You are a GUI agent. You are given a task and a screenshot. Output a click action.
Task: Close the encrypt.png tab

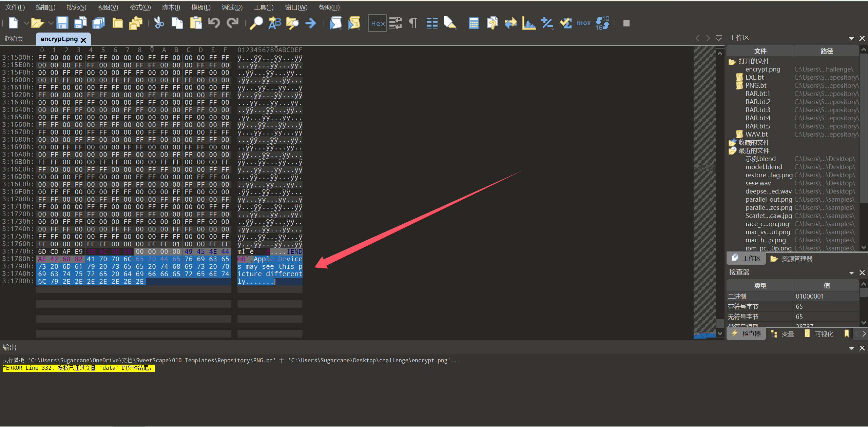coord(83,40)
